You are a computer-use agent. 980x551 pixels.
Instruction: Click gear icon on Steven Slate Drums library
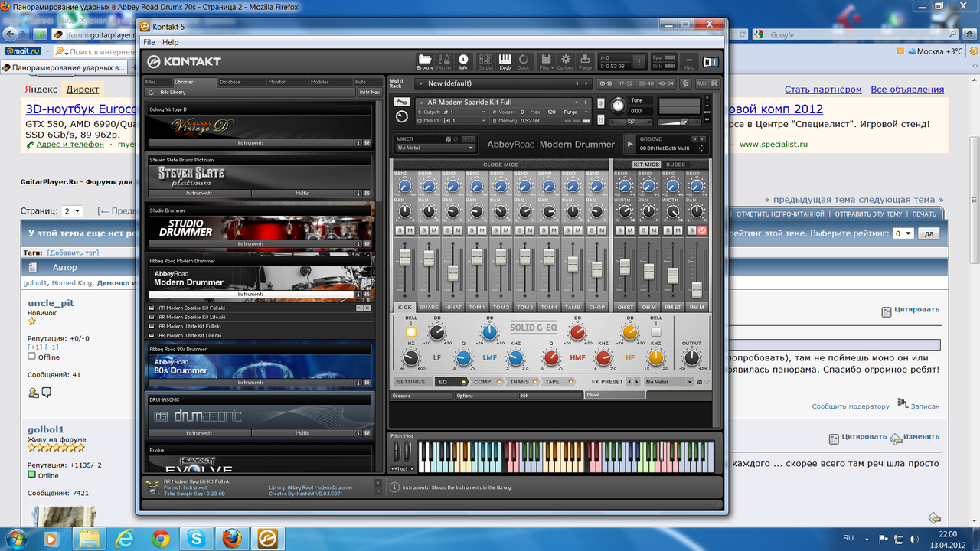[x=367, y=194]
